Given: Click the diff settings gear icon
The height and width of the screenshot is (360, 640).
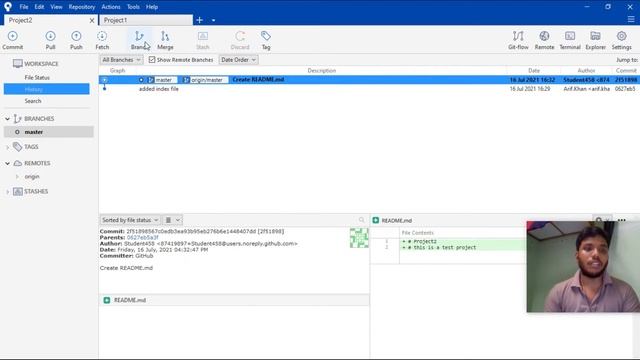Looking at the screenshot, I should coord(599,220).
